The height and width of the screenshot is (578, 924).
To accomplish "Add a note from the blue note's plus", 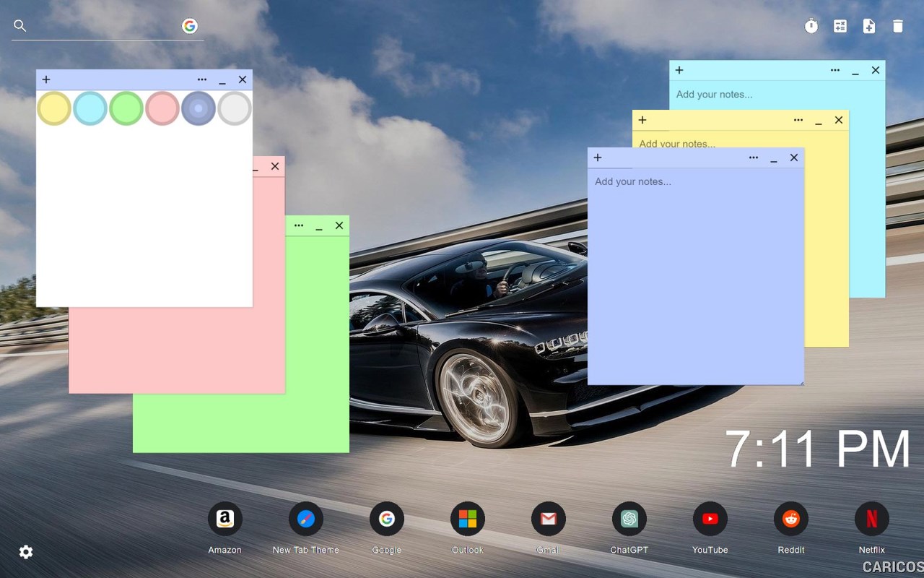I will pos(598,158).
